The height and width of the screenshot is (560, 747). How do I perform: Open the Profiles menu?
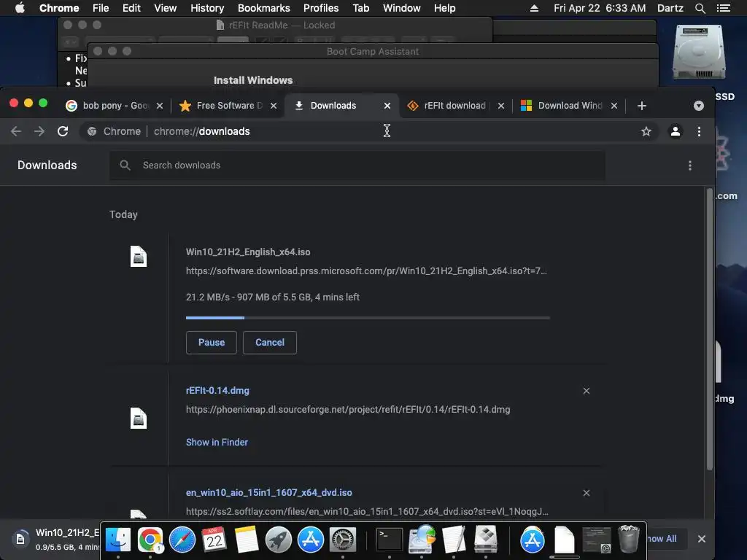tap(321, 8)
